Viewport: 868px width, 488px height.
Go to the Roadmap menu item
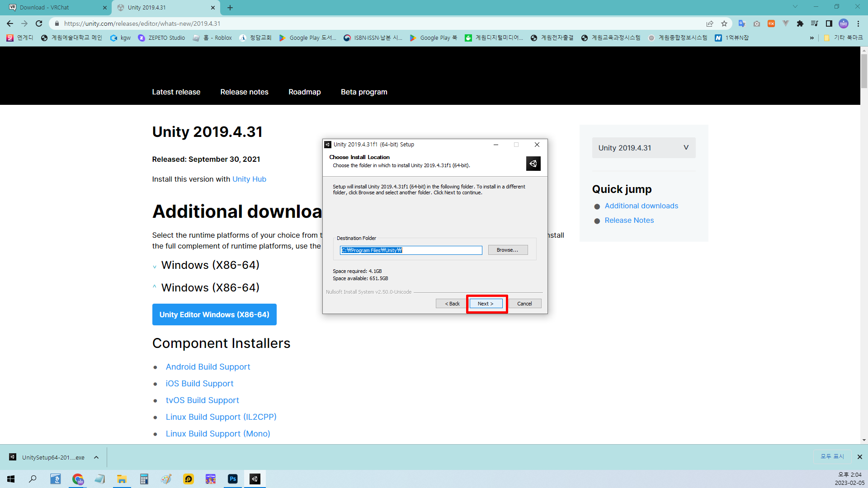pos(304,92)
